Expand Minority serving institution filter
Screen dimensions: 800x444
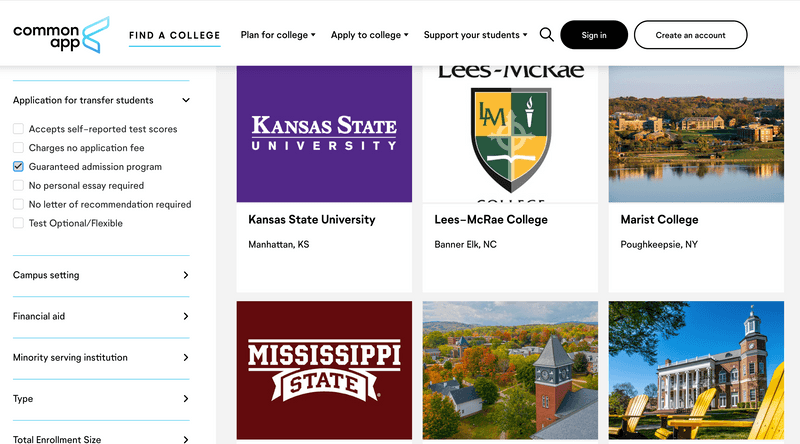click(101, 358)
